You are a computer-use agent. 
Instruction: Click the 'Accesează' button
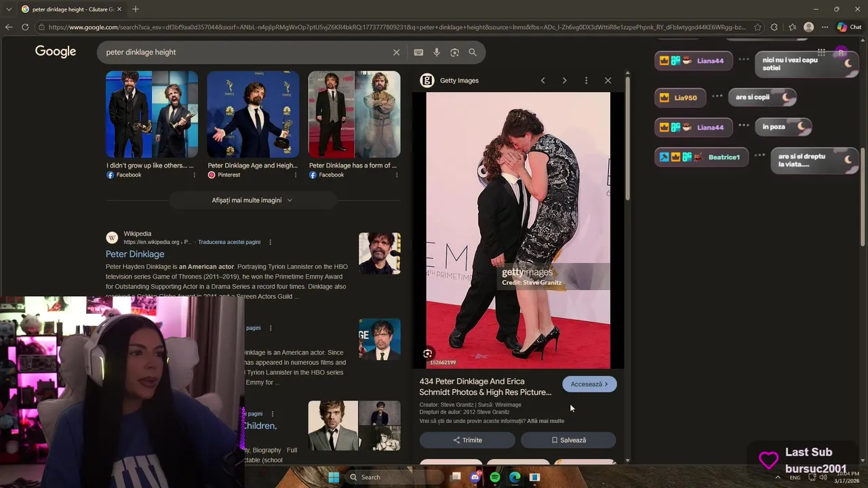point(589,384)
